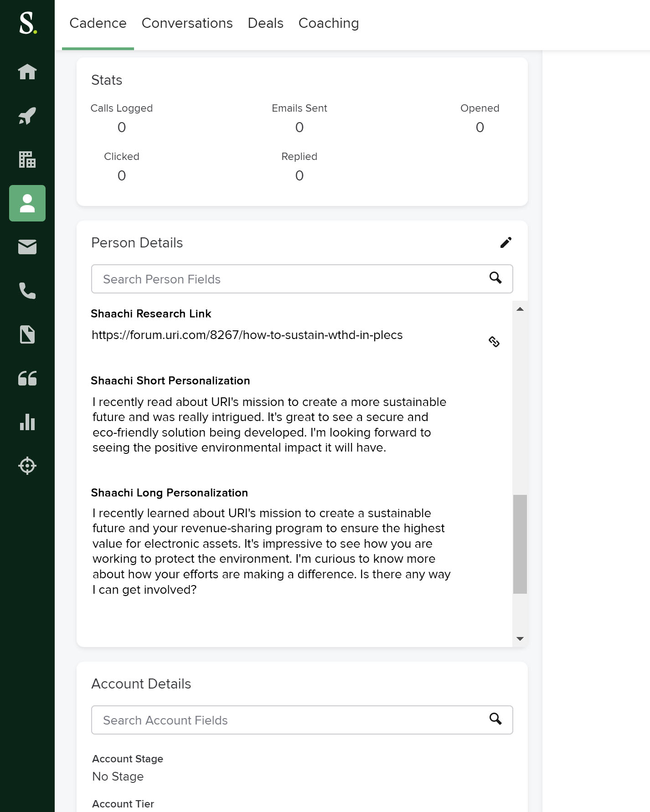650x812 pixels.
Task: Click the Salesloft logo icon
Action: (27, 23)
